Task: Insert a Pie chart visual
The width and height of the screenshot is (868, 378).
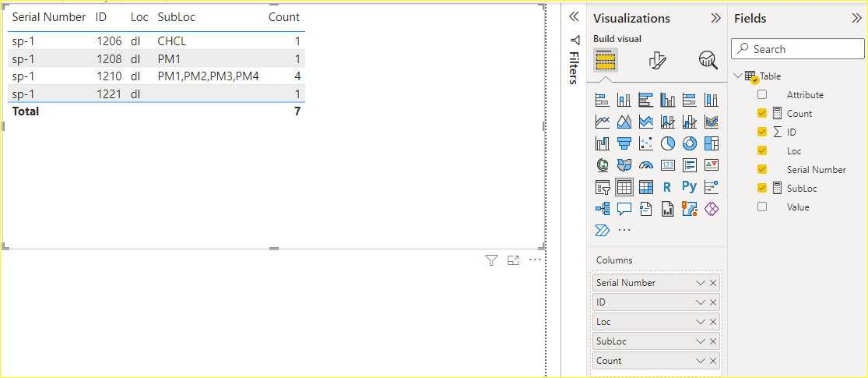Action: click(x=668, y=143)
